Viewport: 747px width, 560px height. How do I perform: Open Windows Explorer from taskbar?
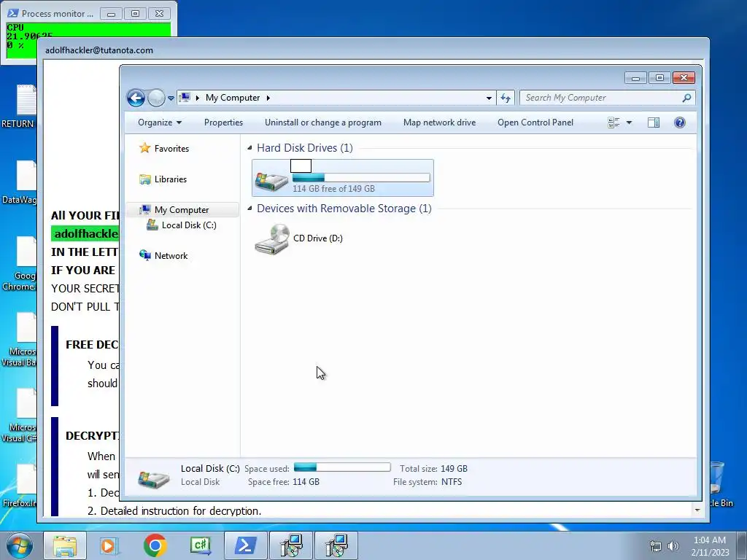65,545
